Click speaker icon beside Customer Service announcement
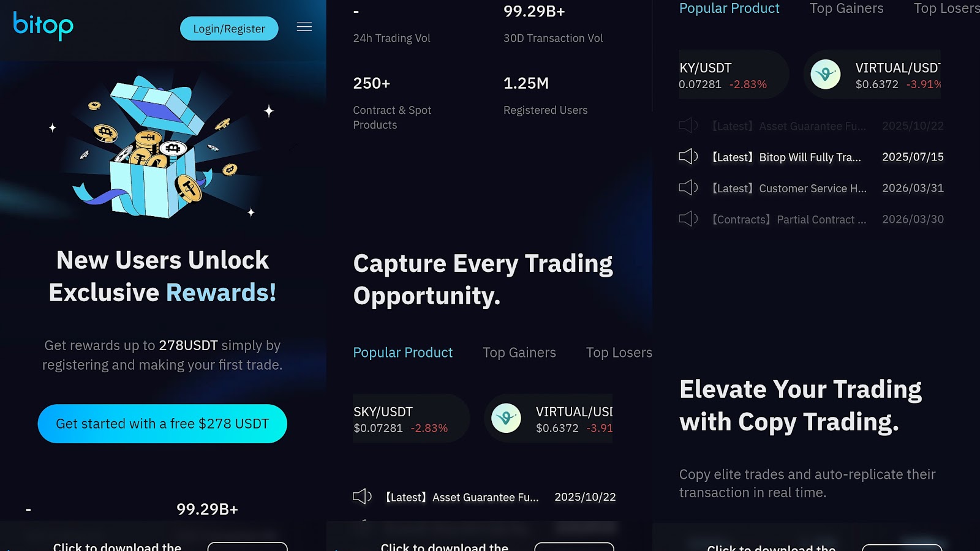The width and height of the screenshot is (980, 551). point(688,188)
